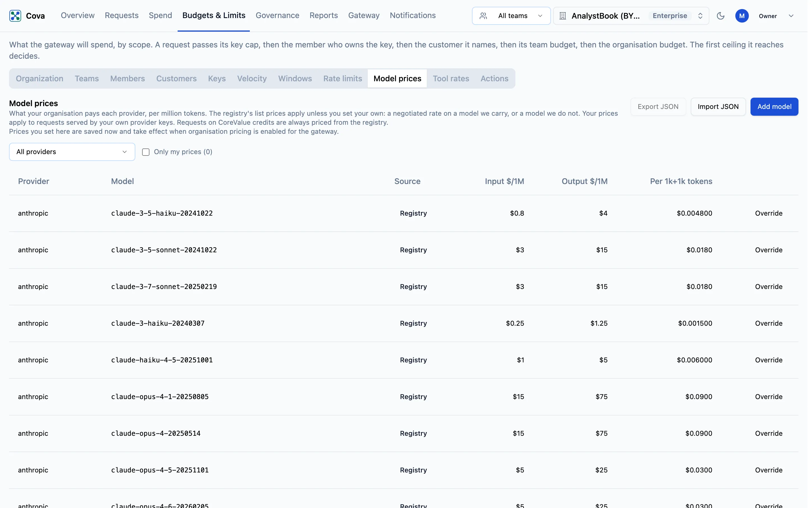Switch to the Customers tab
The height and width of the screenshot is (508, 812).
[x=176, y=79]
